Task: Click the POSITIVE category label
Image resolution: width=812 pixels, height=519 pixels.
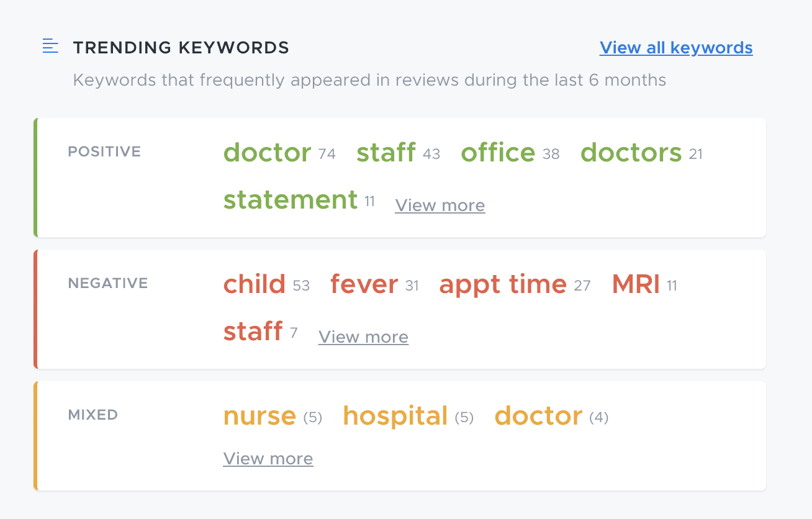Action: [104, 152]
